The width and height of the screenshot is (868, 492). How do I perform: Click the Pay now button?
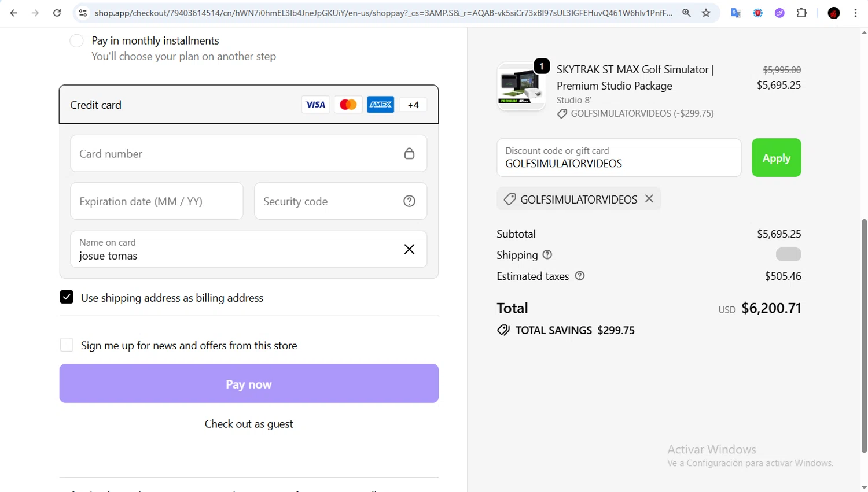click(249, 383)
